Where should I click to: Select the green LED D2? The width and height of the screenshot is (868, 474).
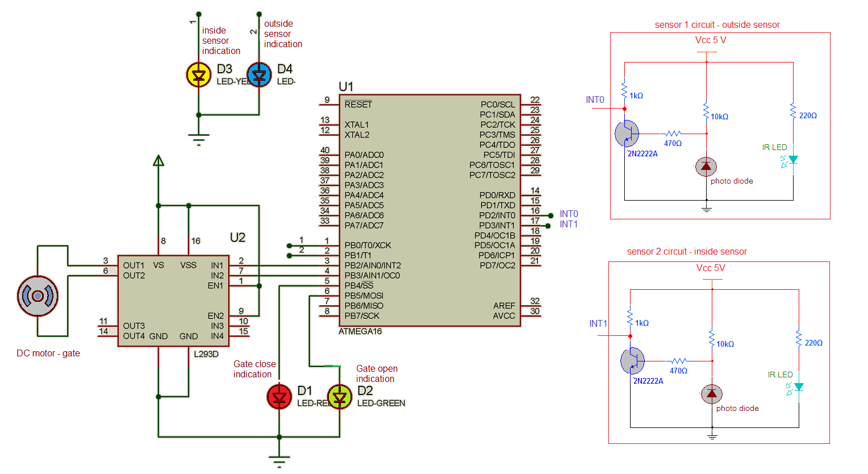[339, 397]
